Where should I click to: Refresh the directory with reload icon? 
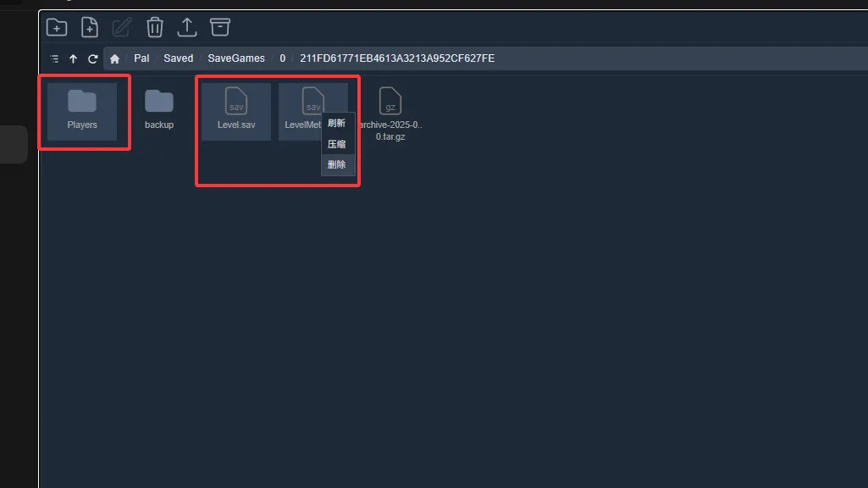click(x=93, y=58)
